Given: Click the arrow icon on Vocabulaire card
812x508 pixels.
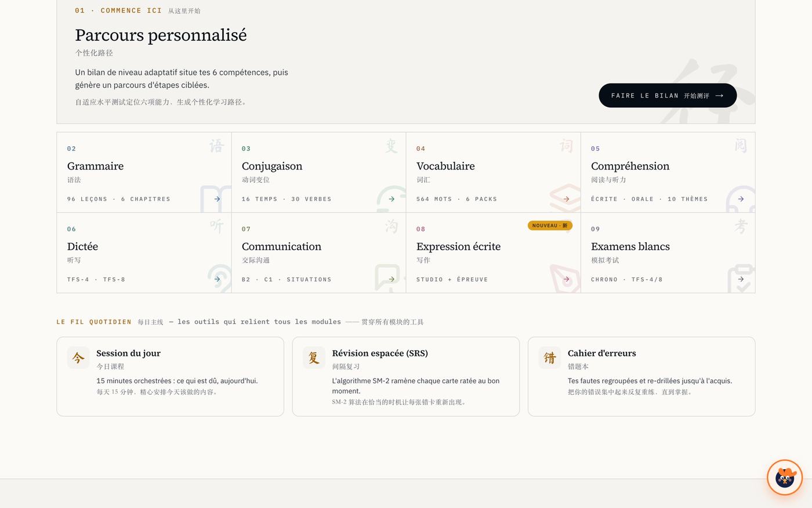Looking at the screenshot, I should (566, 199).
